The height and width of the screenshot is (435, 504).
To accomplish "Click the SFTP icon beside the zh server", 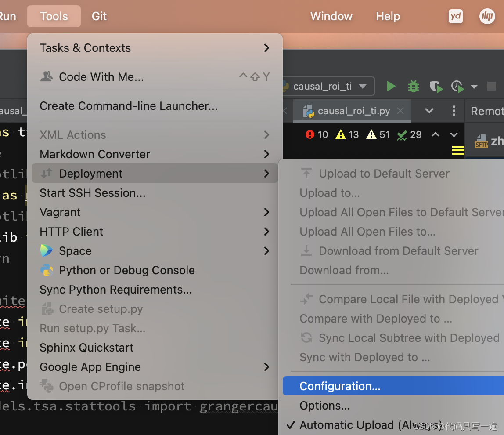I will (481, 141).
